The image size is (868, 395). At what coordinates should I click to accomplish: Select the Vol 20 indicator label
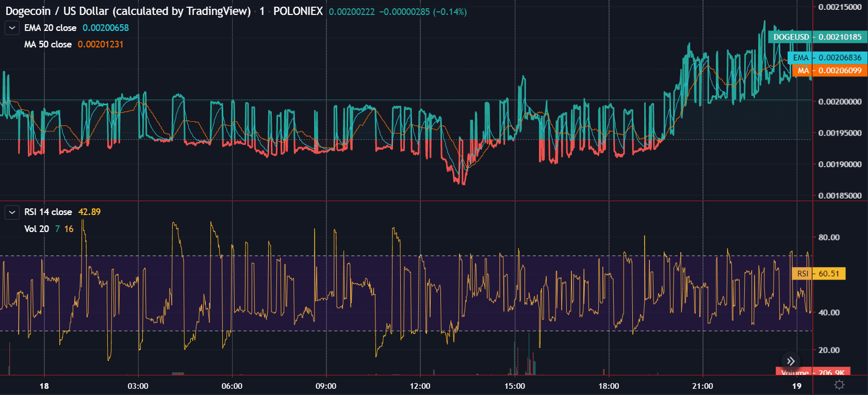coord(37,229)
